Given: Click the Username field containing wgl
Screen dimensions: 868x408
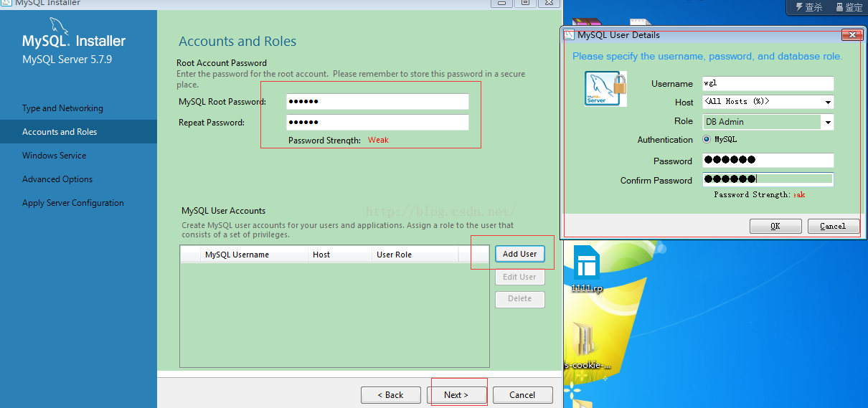Looking at the screenshot, I should point(768,83).
